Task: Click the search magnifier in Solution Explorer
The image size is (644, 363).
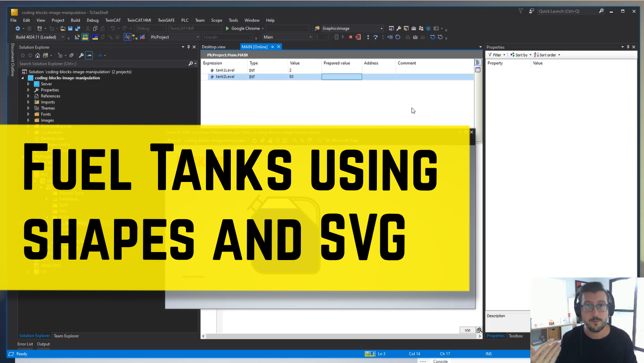Action: (191, 64)
